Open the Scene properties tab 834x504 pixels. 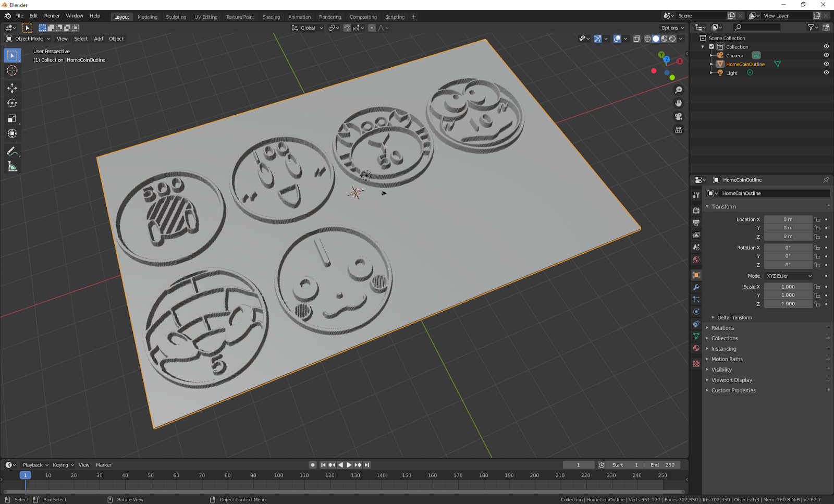point(696,247)
